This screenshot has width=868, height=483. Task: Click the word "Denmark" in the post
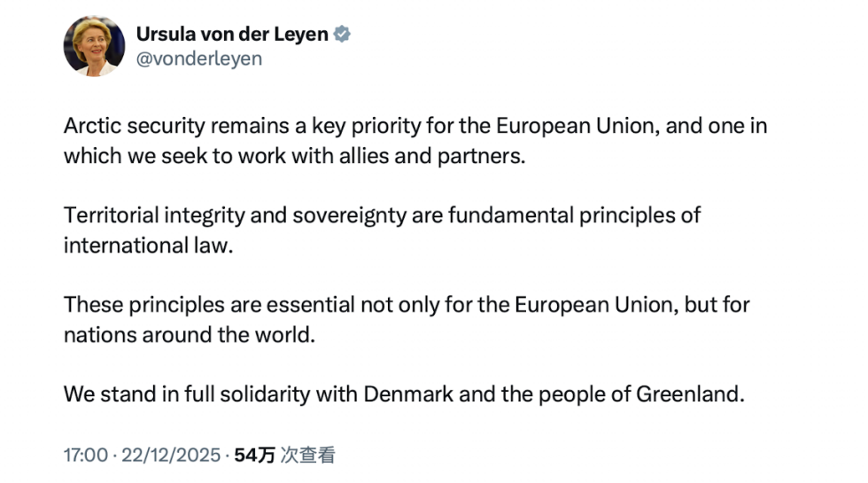(x=409, y=394)
